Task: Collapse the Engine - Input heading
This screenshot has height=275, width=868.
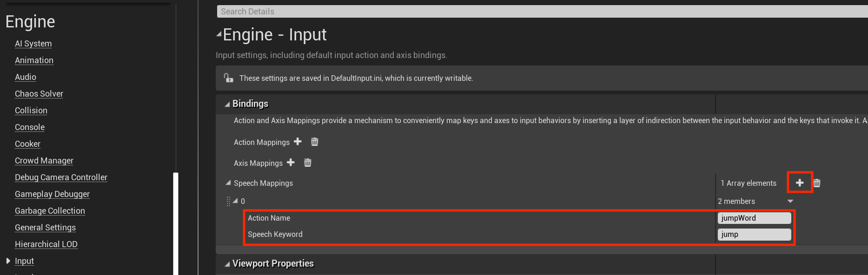Action: (x=219, y=34)
